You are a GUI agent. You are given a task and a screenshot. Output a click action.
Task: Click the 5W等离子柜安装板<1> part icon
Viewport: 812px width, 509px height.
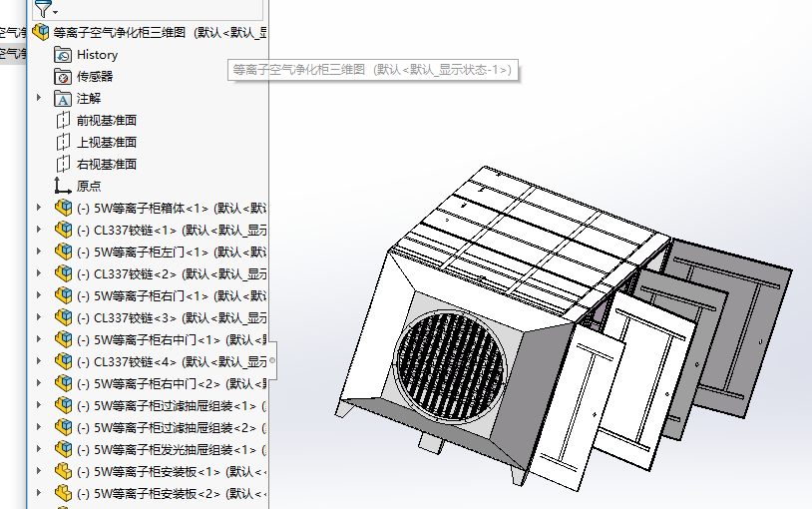pos(63,471)
